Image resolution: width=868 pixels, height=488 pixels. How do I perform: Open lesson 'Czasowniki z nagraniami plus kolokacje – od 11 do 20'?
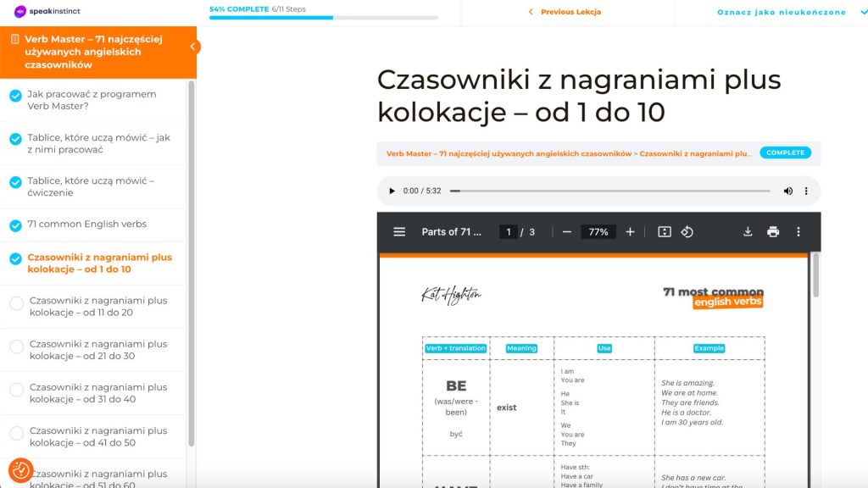[x=98, y=307]
